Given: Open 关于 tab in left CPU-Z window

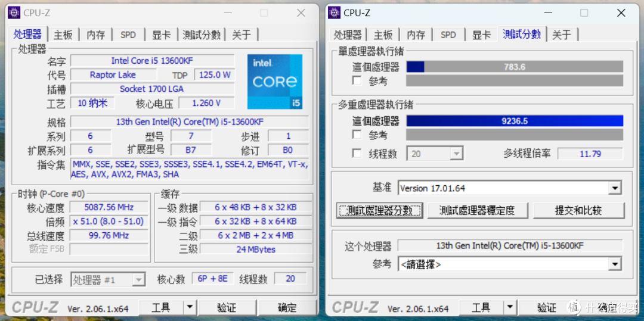Looking at the screenshot, I should point(241,35).
